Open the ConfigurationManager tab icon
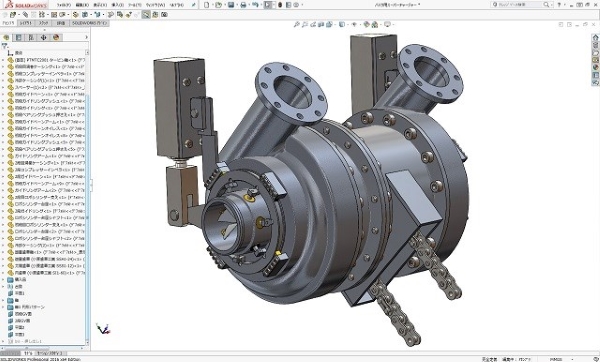The image size is (600, 362). pyautogui.click(x=31, y=38)
